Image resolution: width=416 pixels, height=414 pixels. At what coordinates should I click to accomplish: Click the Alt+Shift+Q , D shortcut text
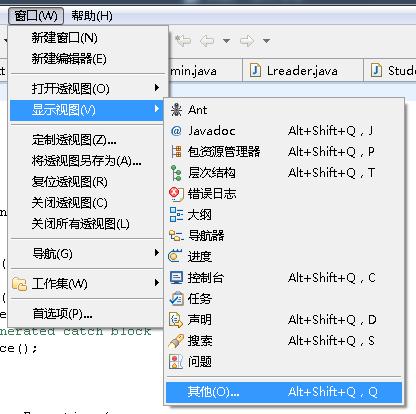(x=332, y=320)
